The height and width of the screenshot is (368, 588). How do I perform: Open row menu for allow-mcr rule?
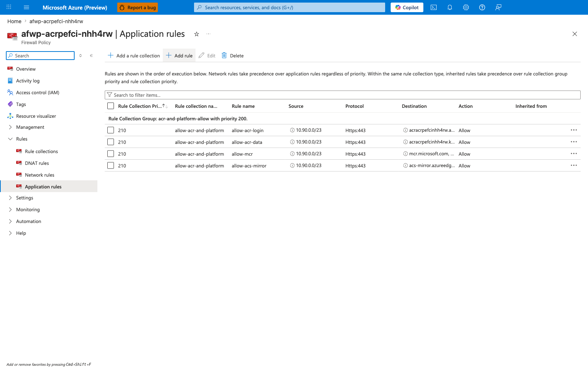click(x=574, y=154)
